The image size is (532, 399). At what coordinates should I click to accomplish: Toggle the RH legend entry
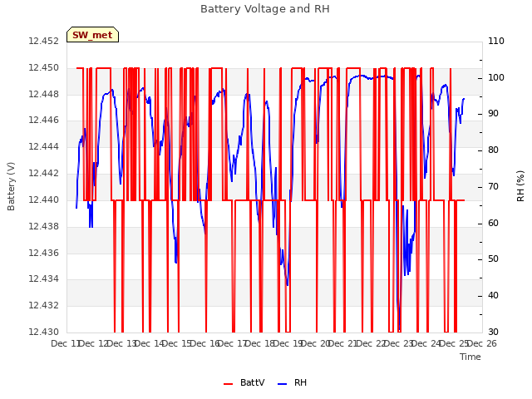292,382
